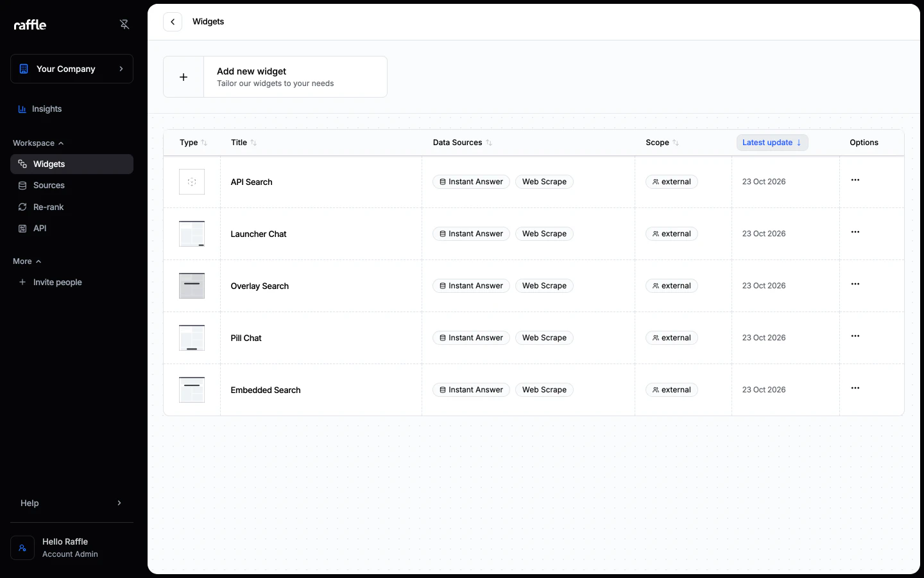Screen dimensions: 924x578
Task: Click Web Scrape tag in Launcher Chat row
Action: click(544, 234)
